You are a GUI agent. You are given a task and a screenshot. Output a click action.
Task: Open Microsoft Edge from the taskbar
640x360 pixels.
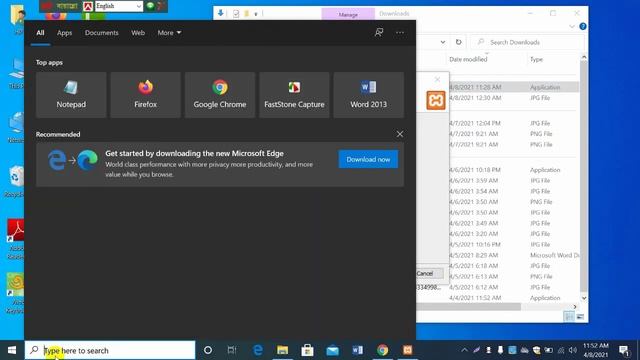[258, 350]
